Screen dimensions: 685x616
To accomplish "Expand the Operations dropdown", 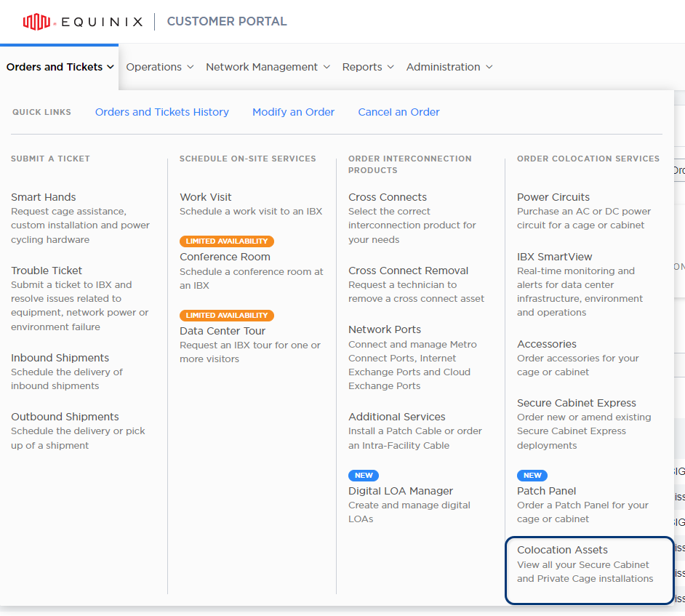I will click(160, 67).
